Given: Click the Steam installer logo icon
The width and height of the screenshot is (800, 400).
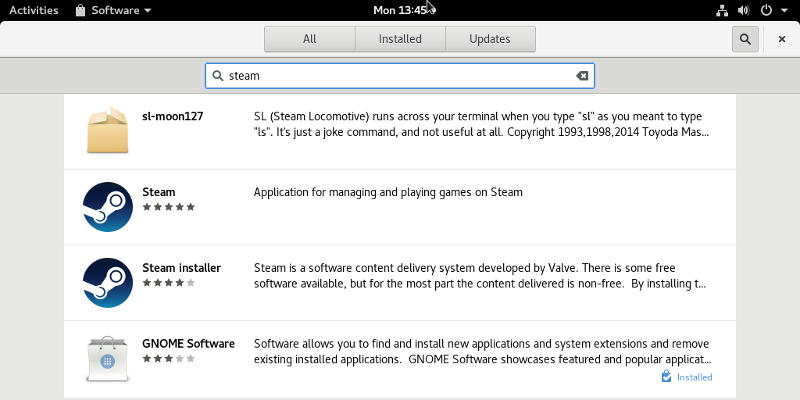Looking at the screenshot, I should [108, 283].
